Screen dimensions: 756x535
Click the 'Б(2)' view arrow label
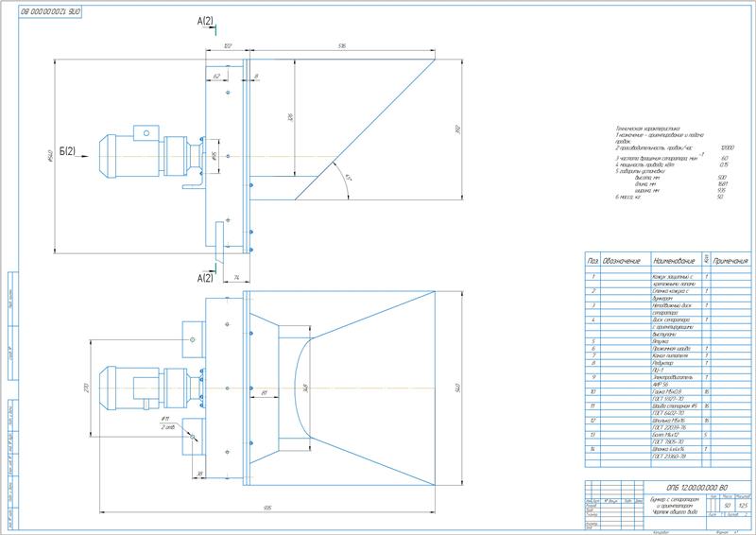point(67,151)
